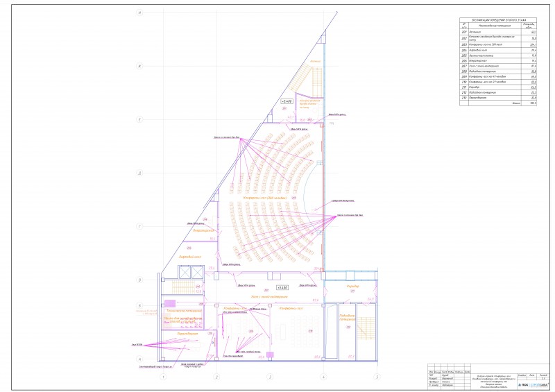Click grid axis bubble "А" on the left

click(x=139, y=359)
